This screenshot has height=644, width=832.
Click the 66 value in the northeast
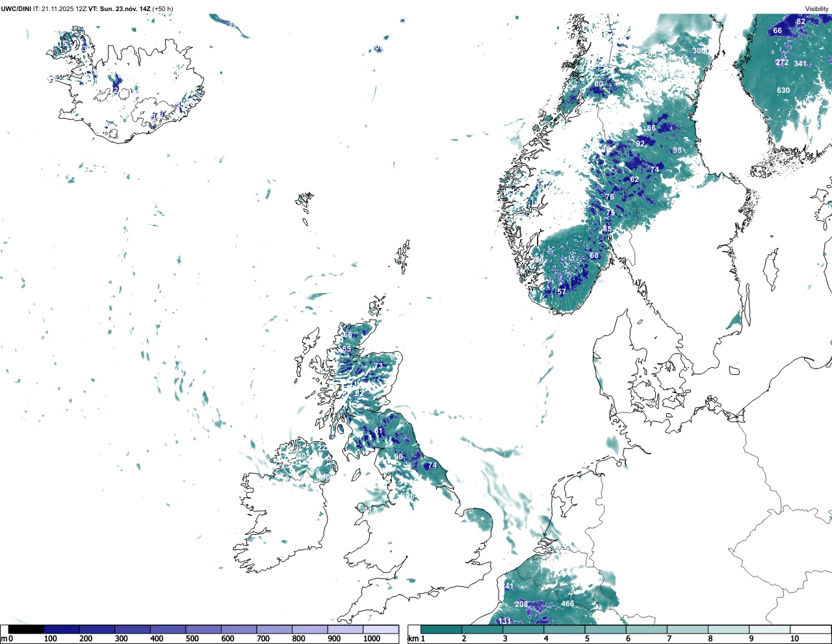pyautogui.click(x=777, y=31)
